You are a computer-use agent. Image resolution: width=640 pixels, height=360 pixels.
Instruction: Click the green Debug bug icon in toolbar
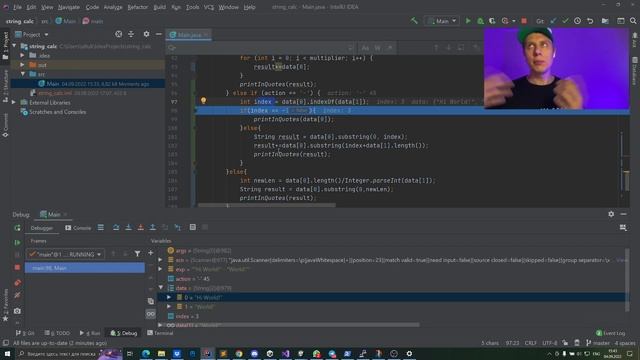click(480, 21)
